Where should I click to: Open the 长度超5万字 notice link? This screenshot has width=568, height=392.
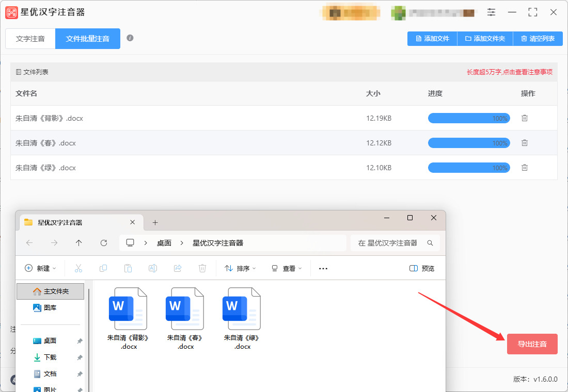509,72
